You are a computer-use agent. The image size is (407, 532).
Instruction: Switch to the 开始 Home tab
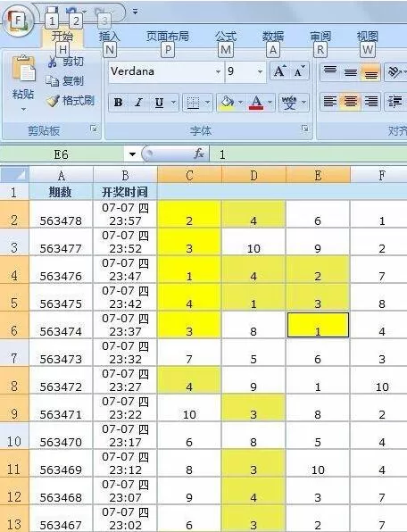pos(62,36)
